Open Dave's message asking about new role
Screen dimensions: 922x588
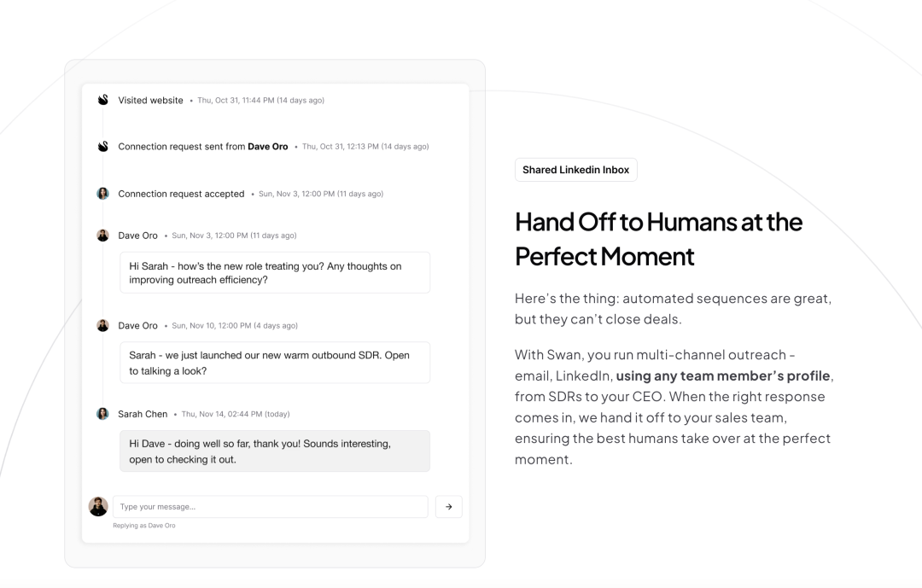pyautogui.click(x=275, y=273)
